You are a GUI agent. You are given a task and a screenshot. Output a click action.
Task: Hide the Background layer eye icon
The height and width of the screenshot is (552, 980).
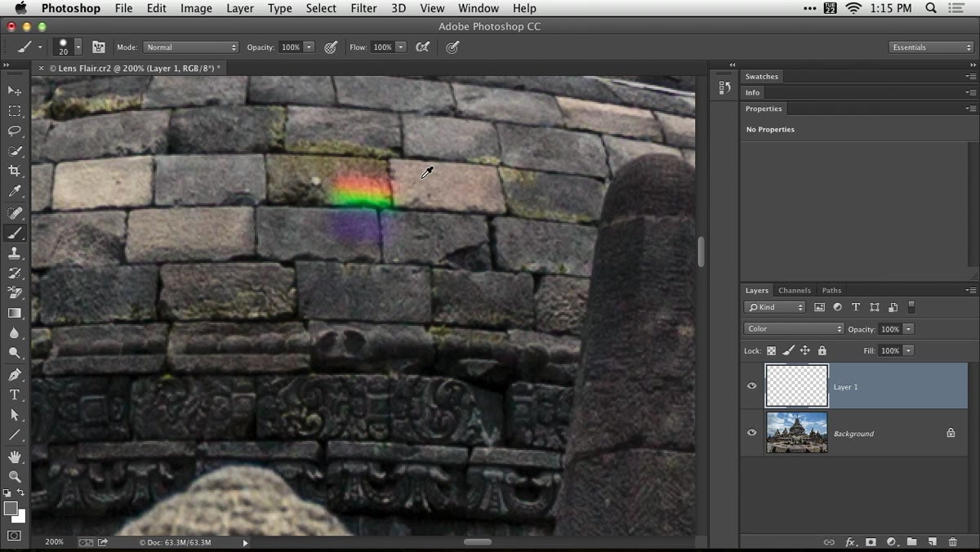(x=752, y=433)
